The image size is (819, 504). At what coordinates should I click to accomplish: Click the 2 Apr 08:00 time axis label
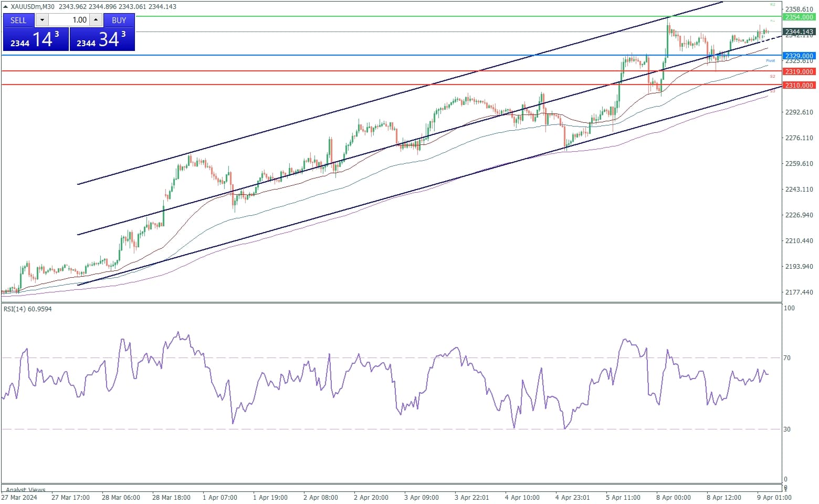click(321, 498)
